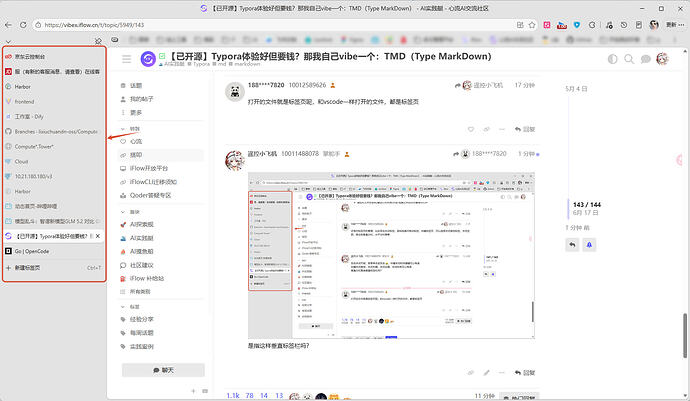Collapse the vertical tabs chevron
690x401 pixels.
pyautogui.click(x=8, y=42)
